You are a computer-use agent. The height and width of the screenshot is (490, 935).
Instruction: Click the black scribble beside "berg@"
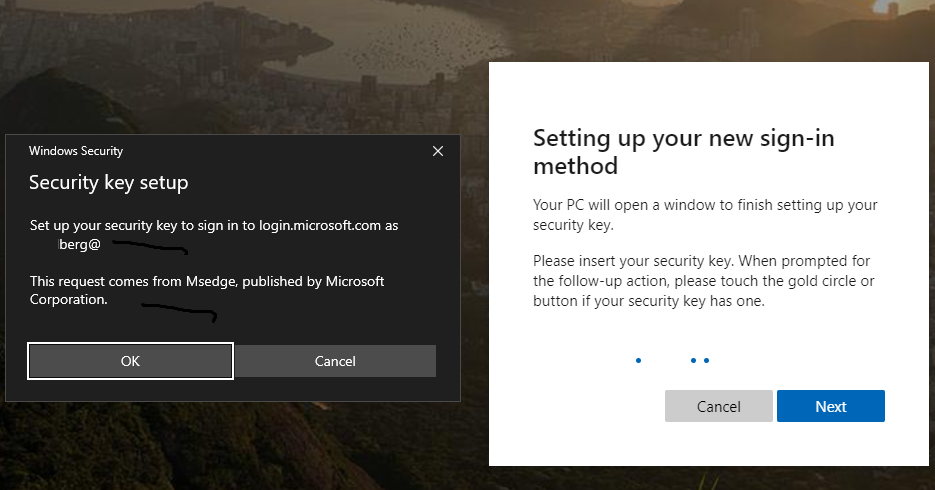150,246
